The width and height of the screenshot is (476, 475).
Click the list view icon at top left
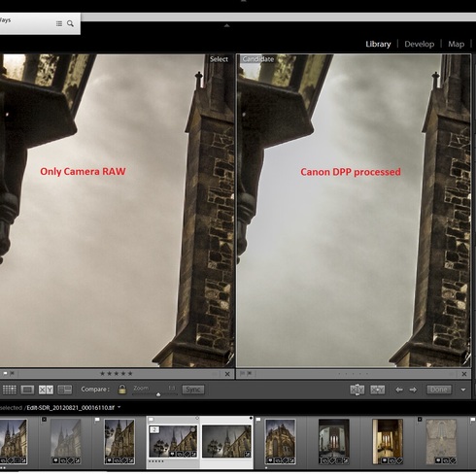tap(59, 23)
